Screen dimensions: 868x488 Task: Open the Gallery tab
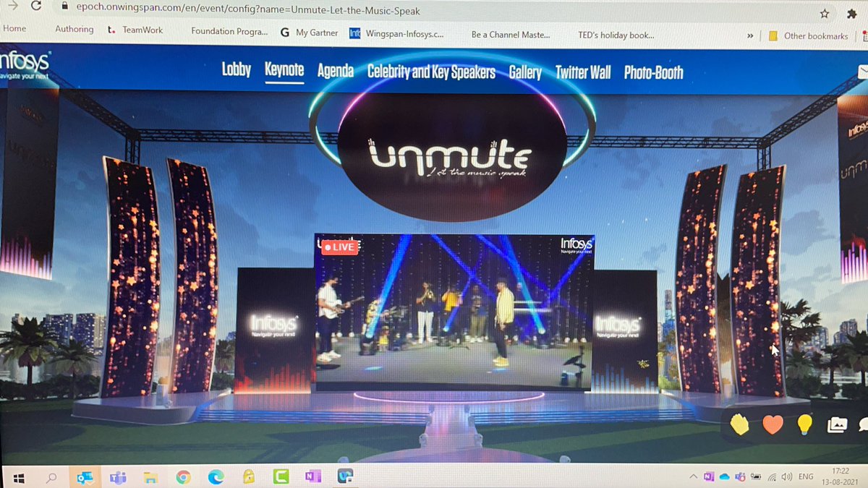pyautogui.click(x=525, y=72)
